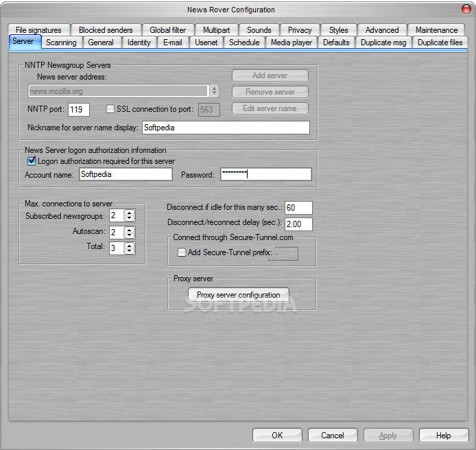
Task: Increase Subscribed newsgroups connections
Action: pos(130,213)
